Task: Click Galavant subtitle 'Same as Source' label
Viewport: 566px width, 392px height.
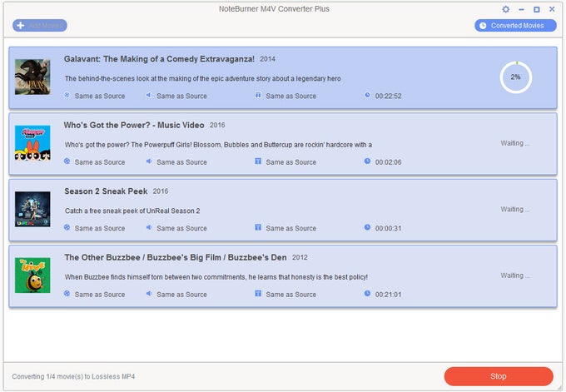Action: pos(291,96)
